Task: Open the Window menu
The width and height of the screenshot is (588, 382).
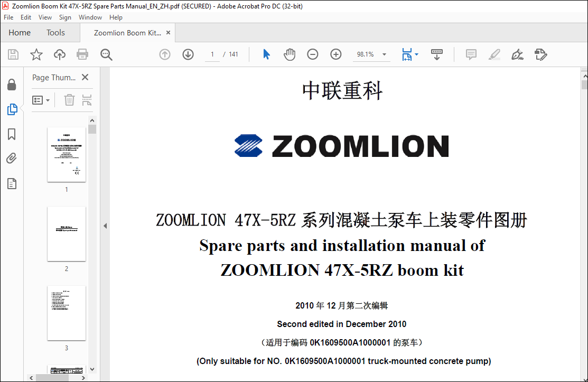Action: [90, 17]
